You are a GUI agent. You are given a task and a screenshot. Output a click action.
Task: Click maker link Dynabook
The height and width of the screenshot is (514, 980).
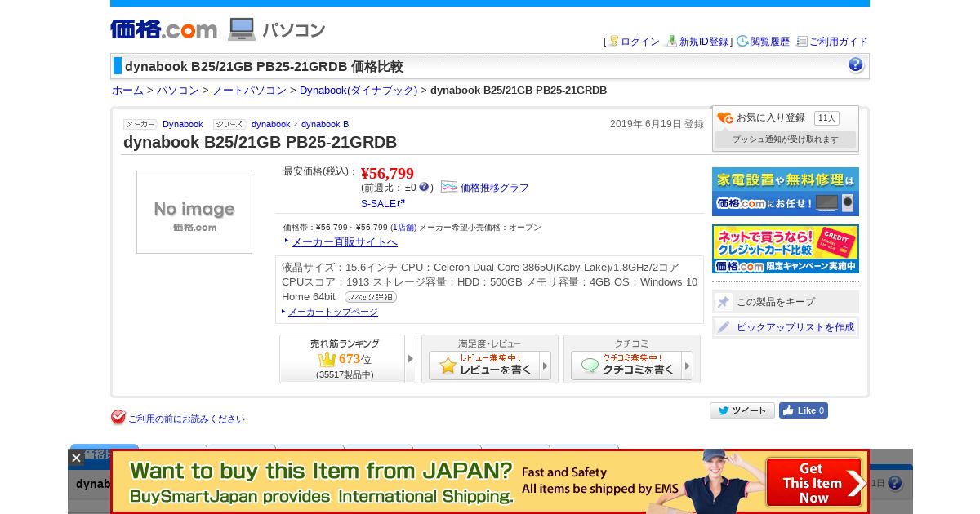click(182, 124)
